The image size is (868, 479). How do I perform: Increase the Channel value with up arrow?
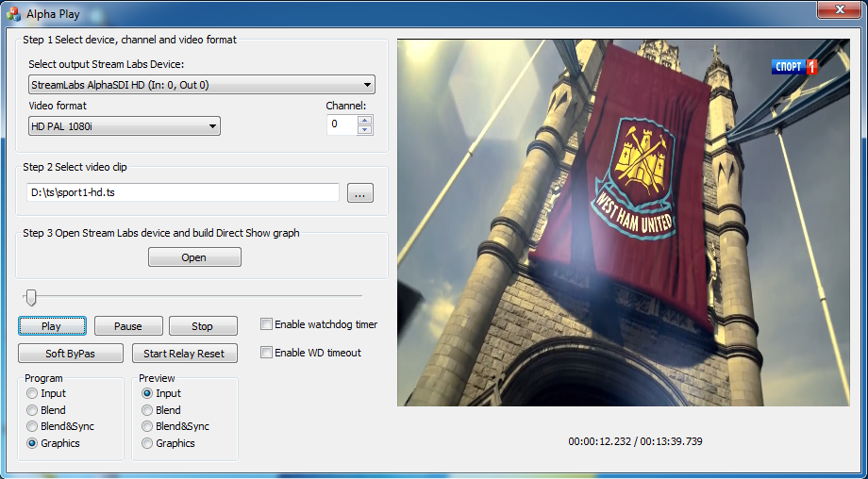[364, 120]
